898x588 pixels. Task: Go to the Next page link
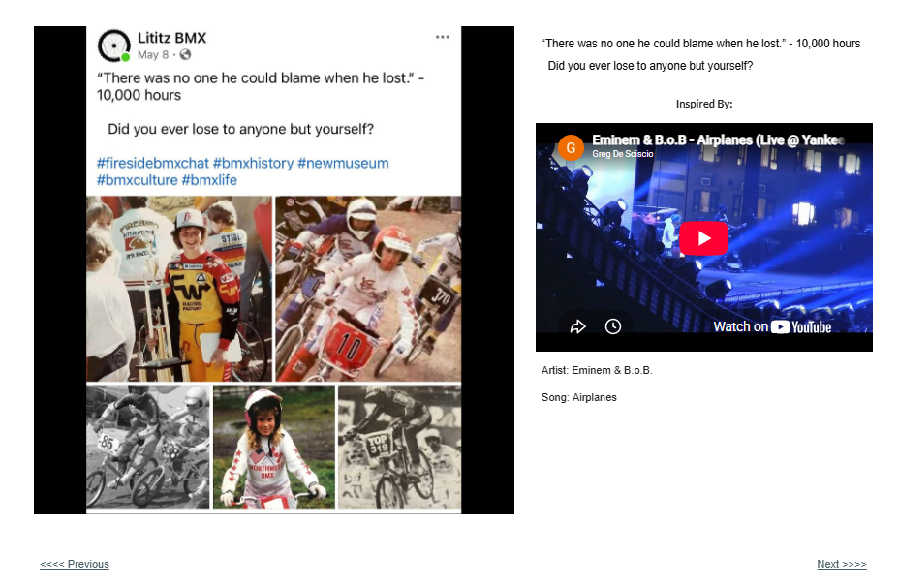coord(841,564)
